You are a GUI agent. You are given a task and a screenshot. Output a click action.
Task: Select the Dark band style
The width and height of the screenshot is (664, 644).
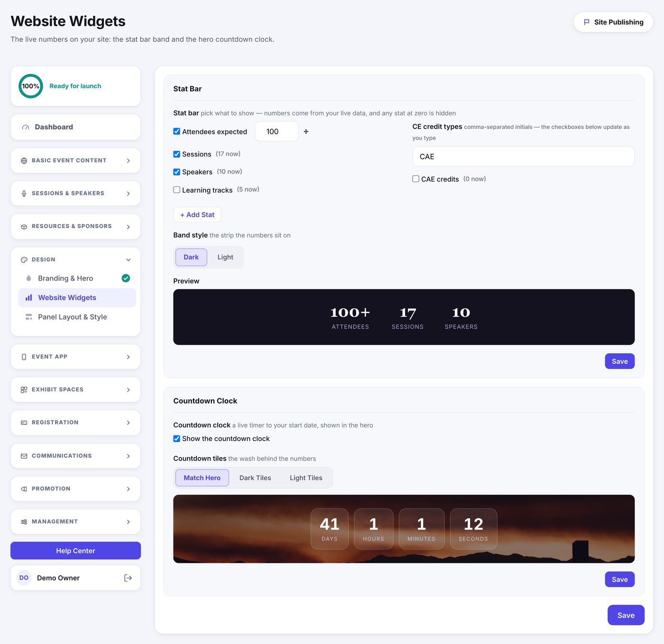pyautogui.click(x=191, y=257)
